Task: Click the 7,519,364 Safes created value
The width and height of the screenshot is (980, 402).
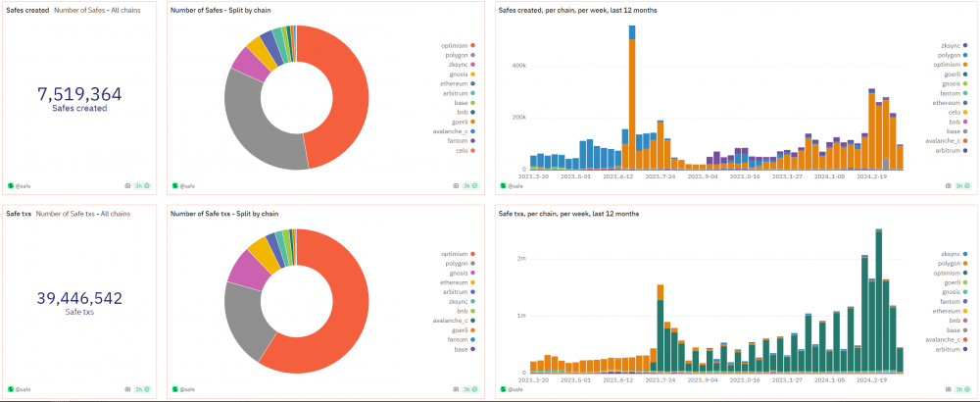Action: click(79, 94)
